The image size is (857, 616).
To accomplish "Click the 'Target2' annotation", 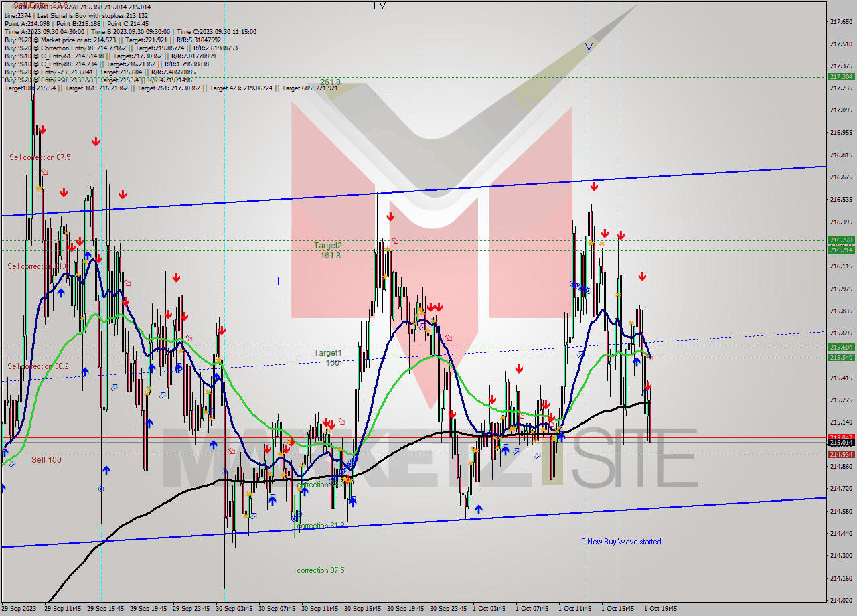I will 328,246.
